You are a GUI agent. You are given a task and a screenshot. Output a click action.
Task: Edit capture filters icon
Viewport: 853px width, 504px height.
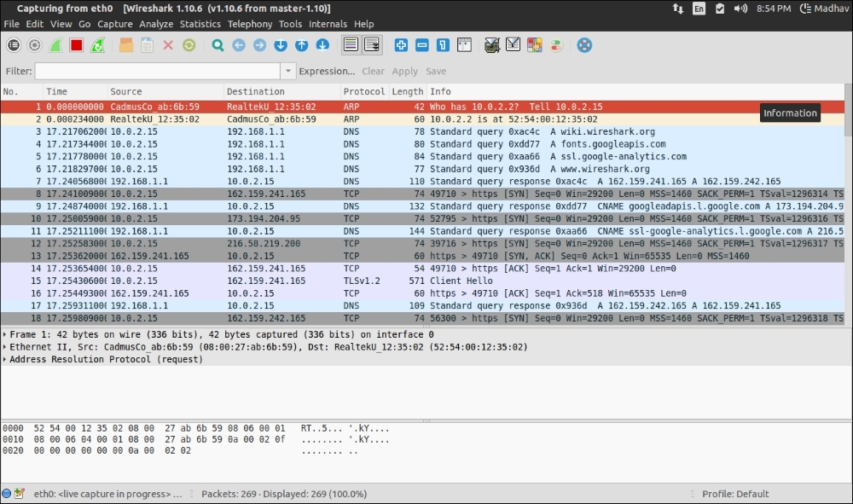[492, 45]
